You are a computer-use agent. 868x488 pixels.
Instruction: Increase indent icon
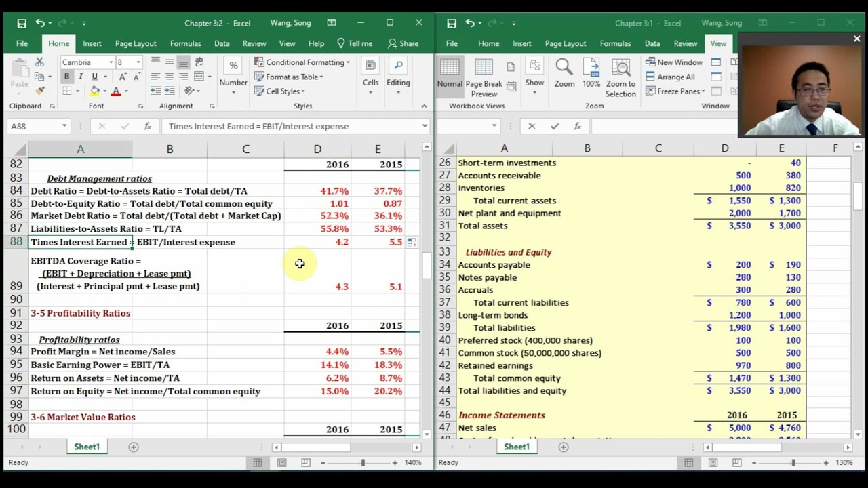170,91
